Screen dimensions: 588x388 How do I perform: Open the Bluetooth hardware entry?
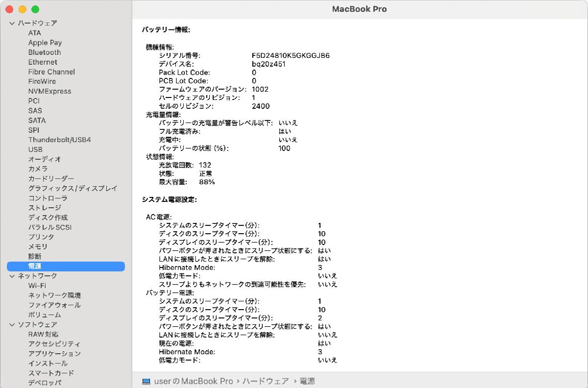click(x=45, y=52)
